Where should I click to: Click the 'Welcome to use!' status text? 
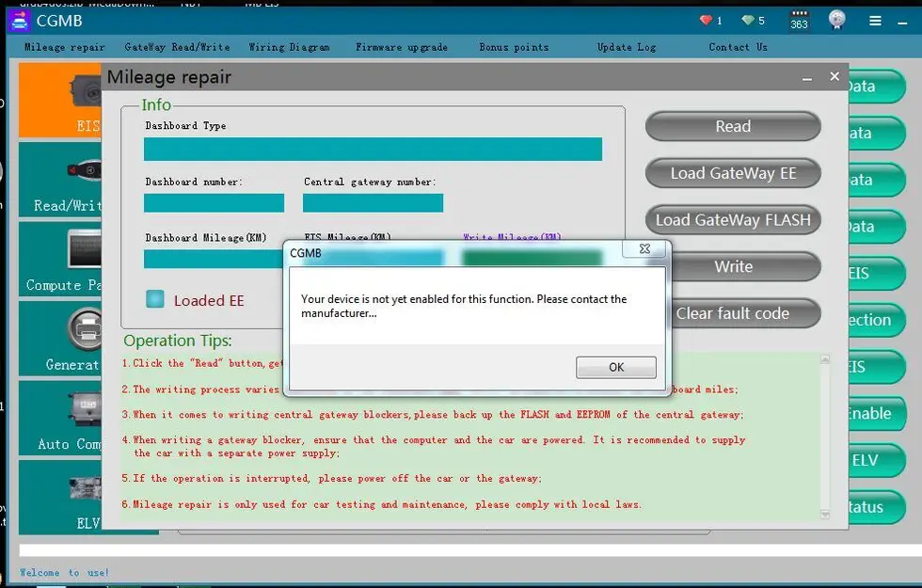click(x=64, y=573)
